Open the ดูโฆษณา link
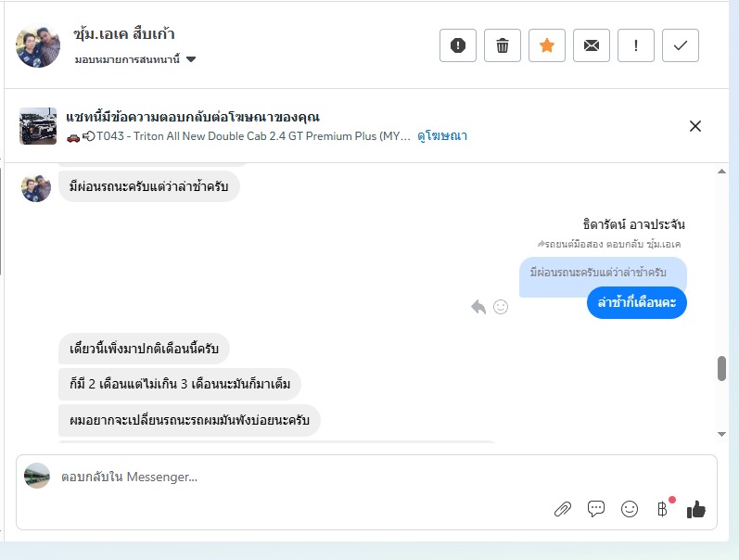 [x=441, y=136]
